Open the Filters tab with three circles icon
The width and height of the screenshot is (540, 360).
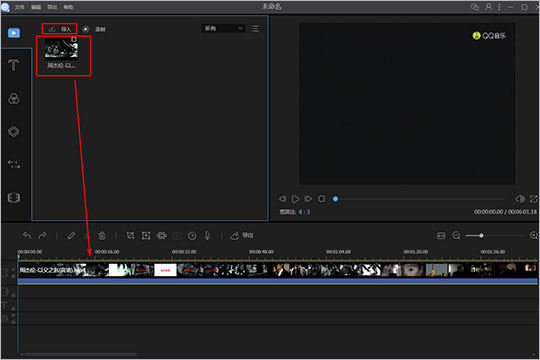pyautogui.click(x=14, y=99)
